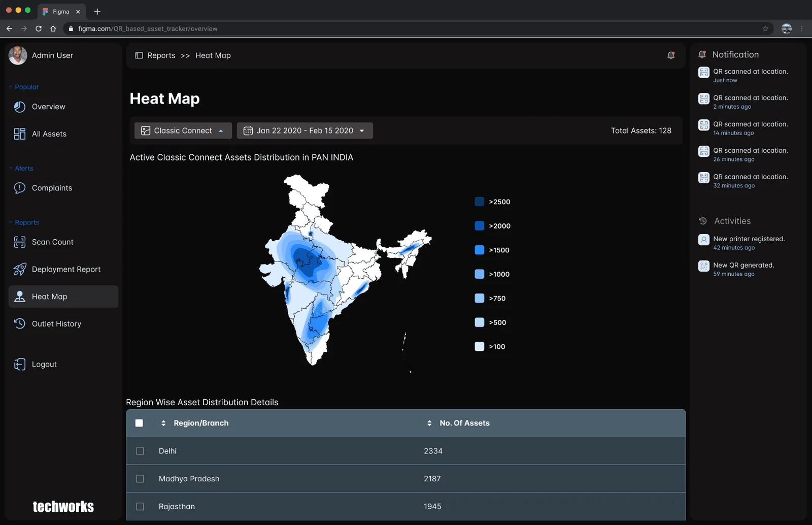Image resolution: width=812 pixels, height=525 pixels.
Task: Click image icon in Classic Connect selector
Action: pyautogui.click(x=145, y=131)
